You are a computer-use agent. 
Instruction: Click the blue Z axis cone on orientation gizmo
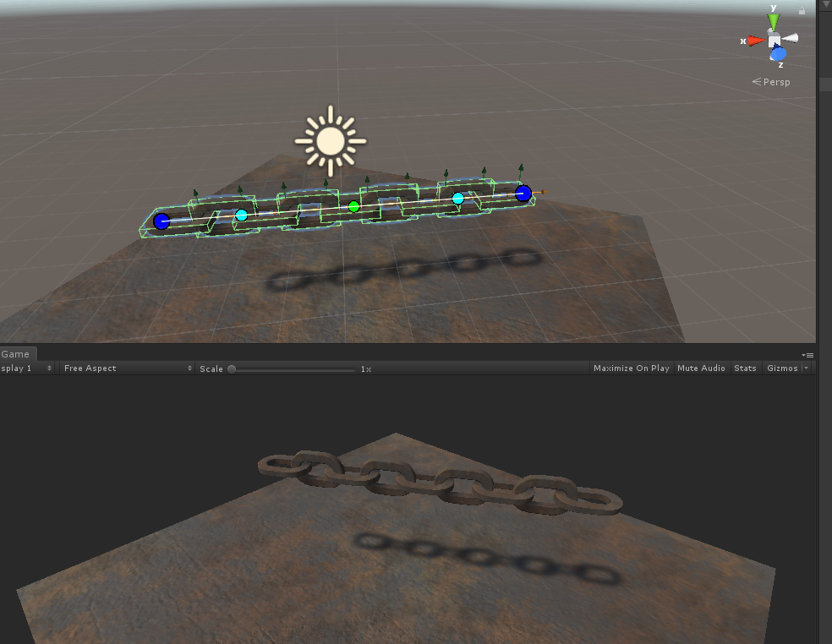click(x=779, y=53)
